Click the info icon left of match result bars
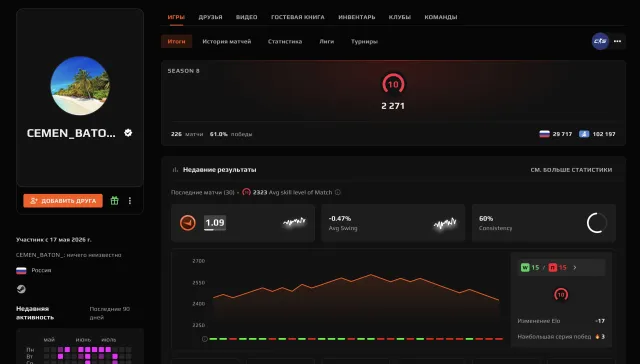The width and height of the screenshot is (640, 364). click(204, 339)
